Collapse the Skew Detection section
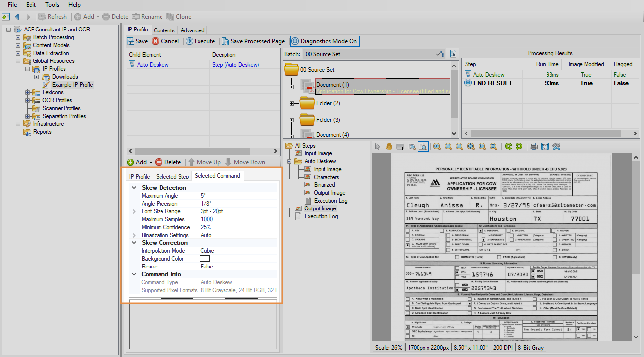 134,188
